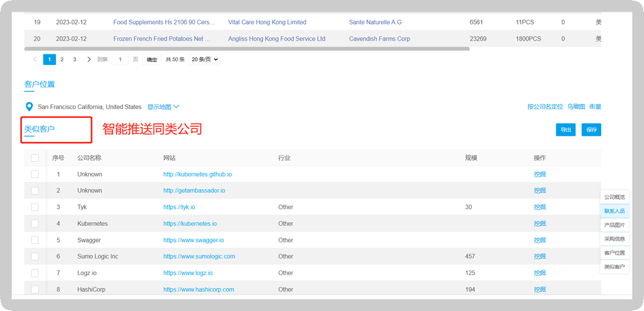Select checkbox beside Sumo Logic Inc
The width and height of the screenshot is (644, 311).
click(35, 257)
